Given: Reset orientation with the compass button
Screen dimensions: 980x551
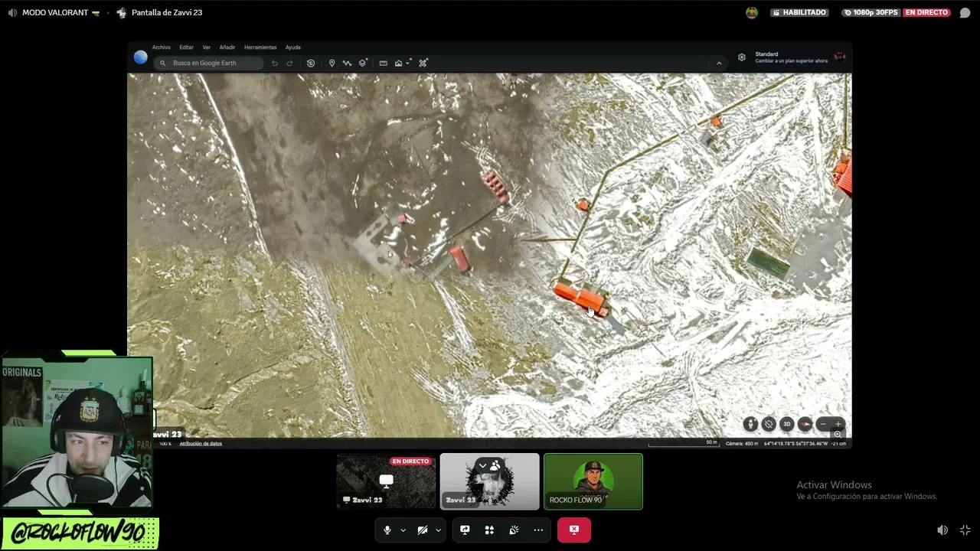Looking at the screenshot, I should [805, 424].
